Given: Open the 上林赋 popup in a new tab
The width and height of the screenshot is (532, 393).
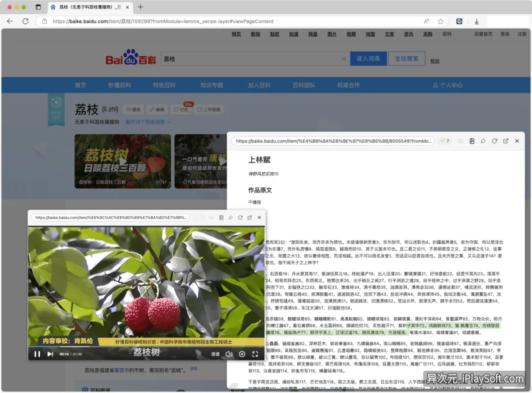Looking at the screenshot, I should point(505,141).
